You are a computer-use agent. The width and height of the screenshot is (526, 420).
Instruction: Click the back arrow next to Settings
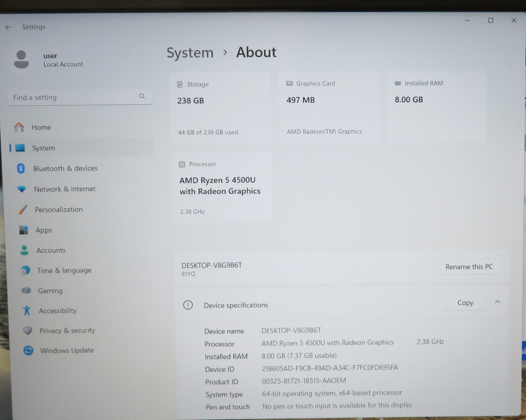click(x=8, y=27)
